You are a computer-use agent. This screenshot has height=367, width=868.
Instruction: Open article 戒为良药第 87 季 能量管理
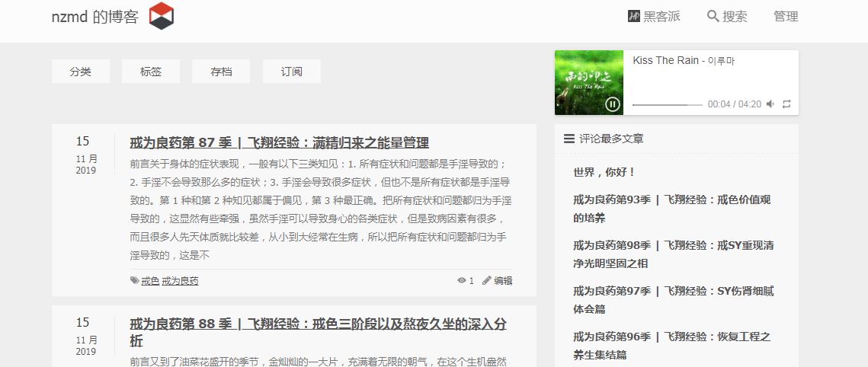[279, 142]
